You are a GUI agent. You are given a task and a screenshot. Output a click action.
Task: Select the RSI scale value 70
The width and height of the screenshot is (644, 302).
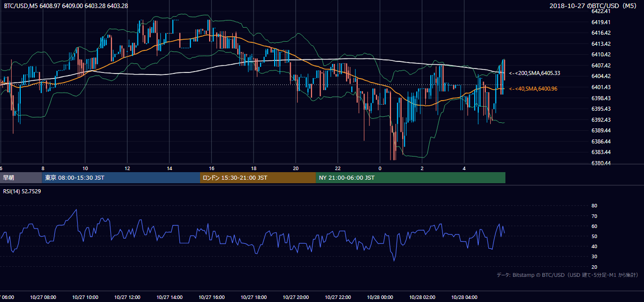point(594,216)
